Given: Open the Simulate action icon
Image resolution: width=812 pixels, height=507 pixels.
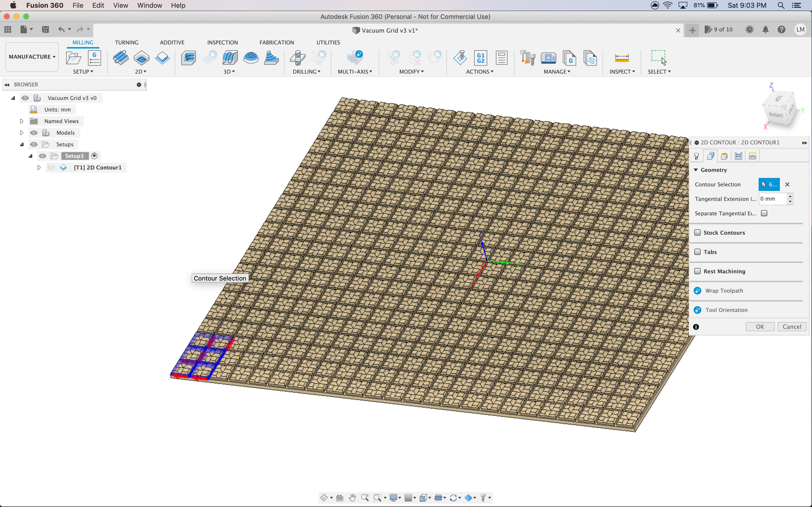Looking at the screenshot, I should [x=460, y=58].
